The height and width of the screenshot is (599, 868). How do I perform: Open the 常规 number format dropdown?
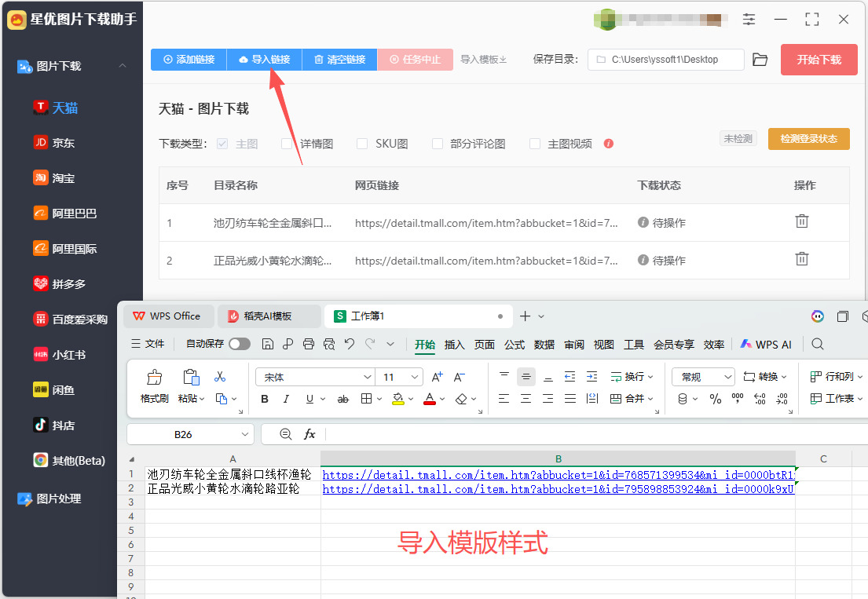click(728, 377)
